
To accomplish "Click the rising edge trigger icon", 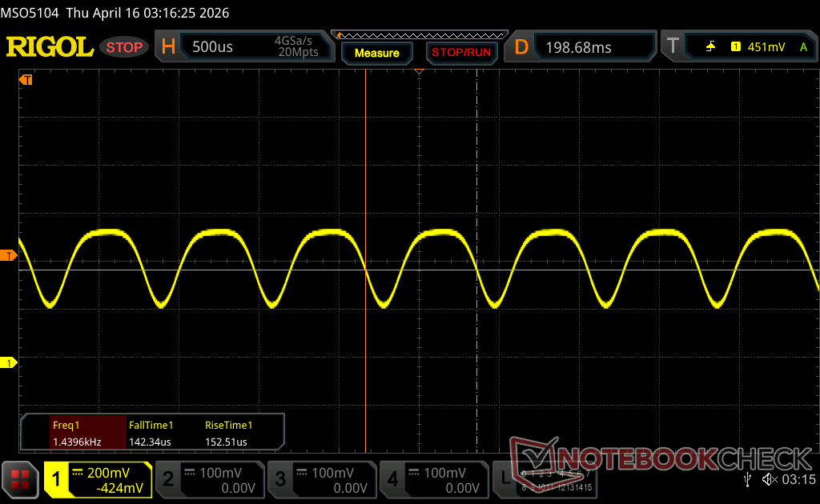I will (x=710, y=47).
